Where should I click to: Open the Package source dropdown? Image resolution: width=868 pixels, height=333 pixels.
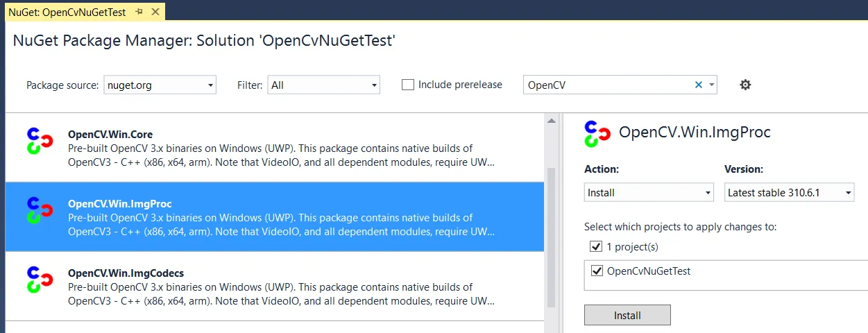160,85
